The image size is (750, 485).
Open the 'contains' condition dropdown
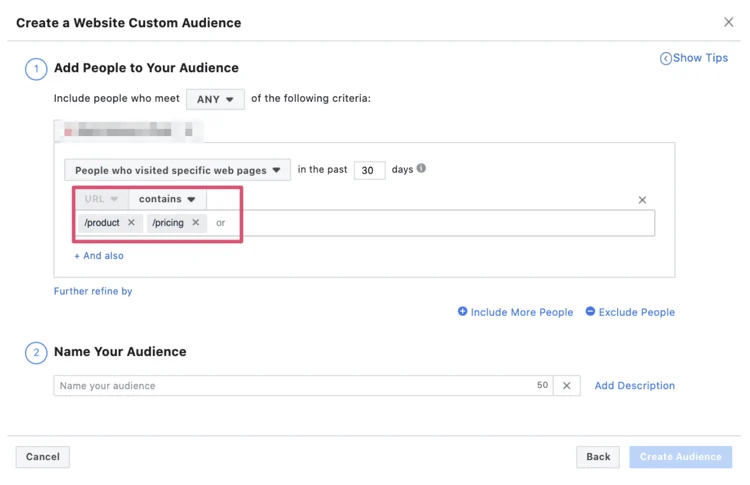[167, 199]
